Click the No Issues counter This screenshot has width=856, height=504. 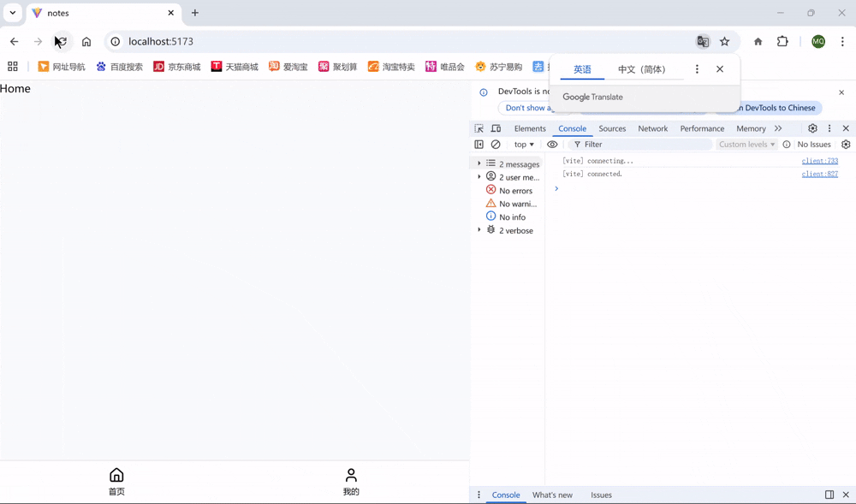[807, 145]
